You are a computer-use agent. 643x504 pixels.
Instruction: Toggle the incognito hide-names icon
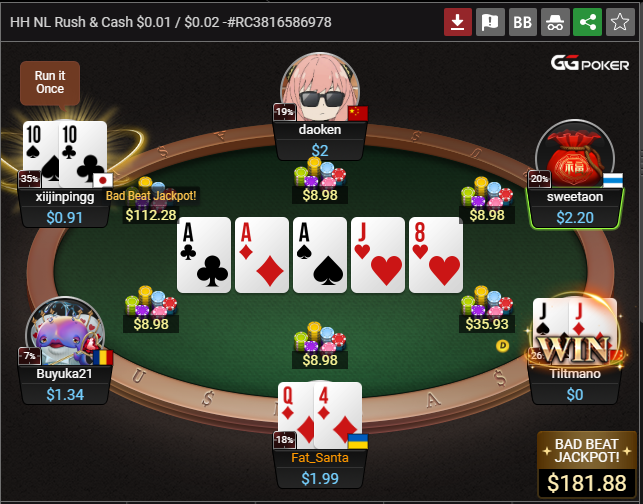[555, 22]
